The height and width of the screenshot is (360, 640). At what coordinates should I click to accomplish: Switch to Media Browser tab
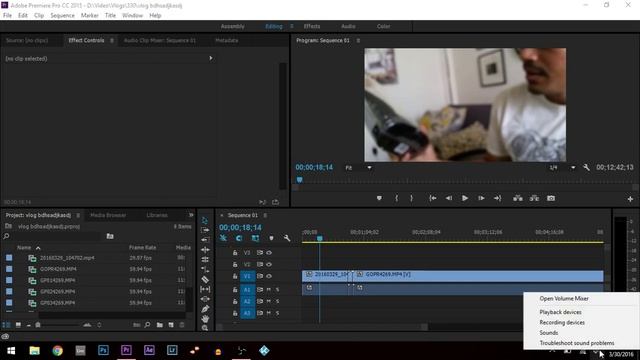tap(108, 215)
